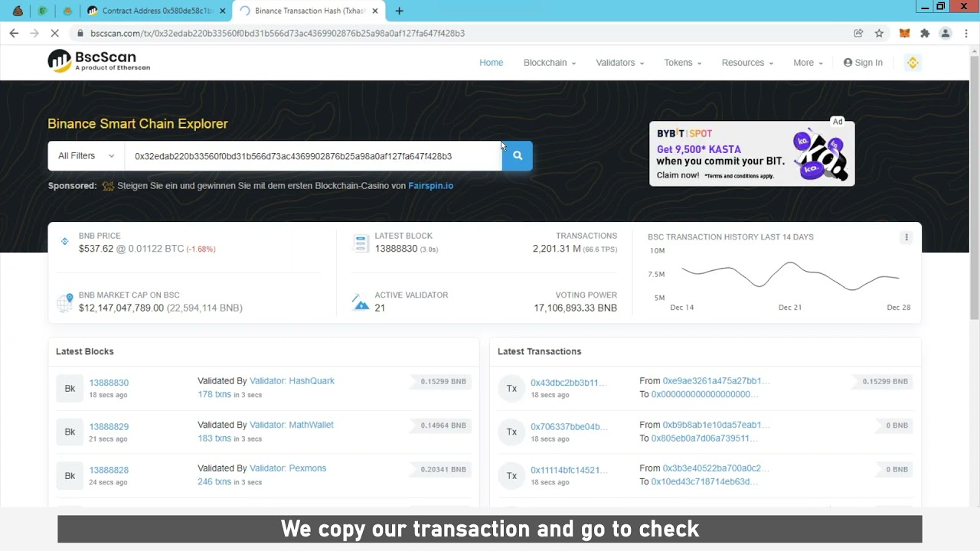The image size is (980, 551).
Task: Open block 13888828 link
Action: (109, 470)
